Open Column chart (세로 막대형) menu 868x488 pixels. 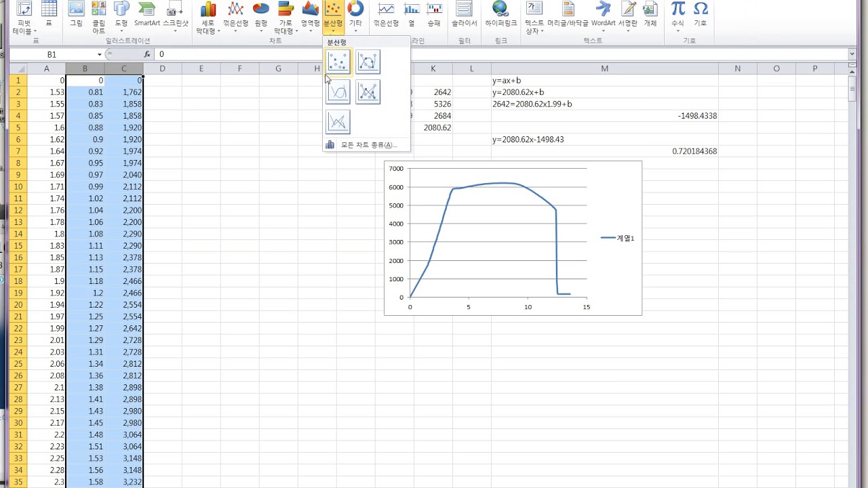208,18
